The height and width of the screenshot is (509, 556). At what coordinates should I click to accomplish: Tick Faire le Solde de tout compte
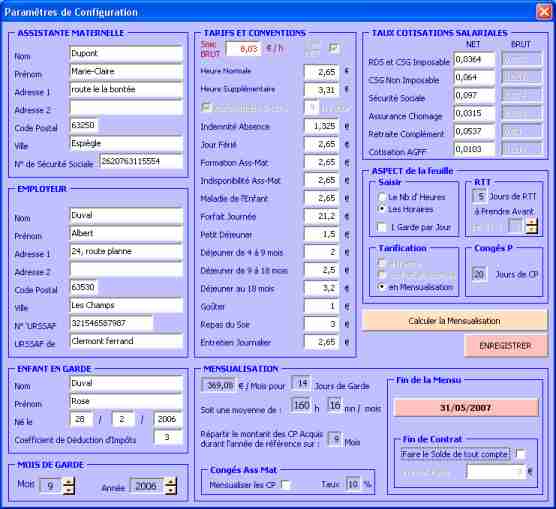(x=520, y=454)
